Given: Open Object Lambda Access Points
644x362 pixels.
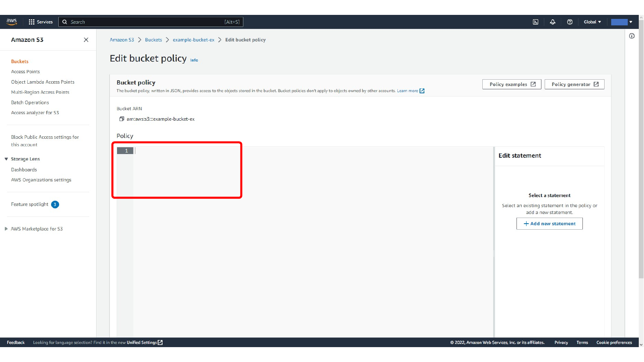Looking at the screenshot, I should point(43,82).
